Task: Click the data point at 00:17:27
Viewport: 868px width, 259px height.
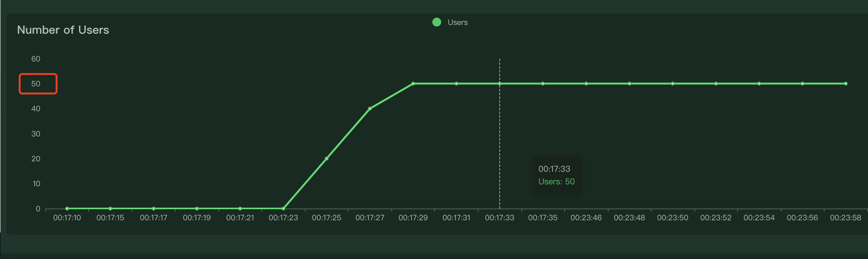Action: pyautogui.click(x=370, y=109)
